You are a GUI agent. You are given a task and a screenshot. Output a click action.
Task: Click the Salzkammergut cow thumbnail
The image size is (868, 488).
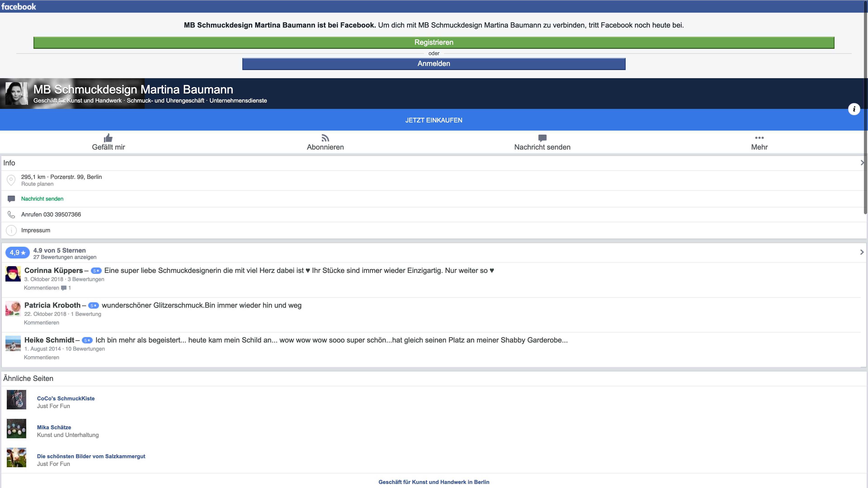[17, 458]
